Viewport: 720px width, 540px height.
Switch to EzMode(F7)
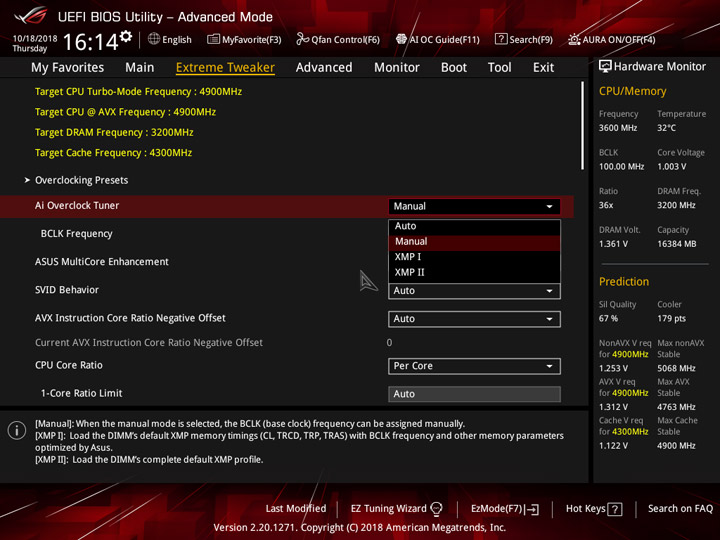click(505, 509)
